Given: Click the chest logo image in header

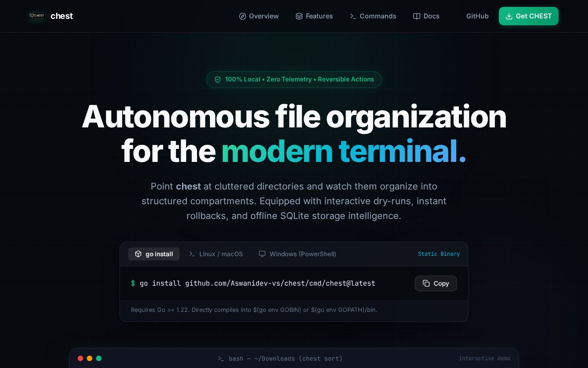Looking at the screenshot, I should click(37, 16).
